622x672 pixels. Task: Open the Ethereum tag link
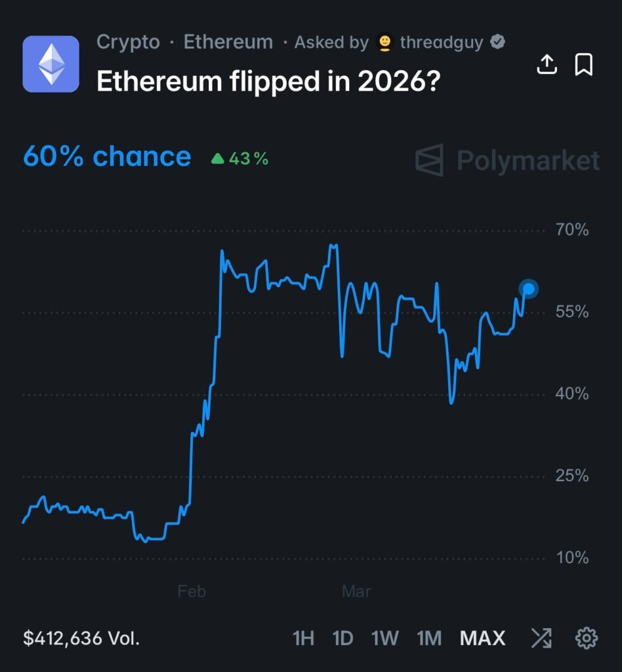tap(228, 43)
